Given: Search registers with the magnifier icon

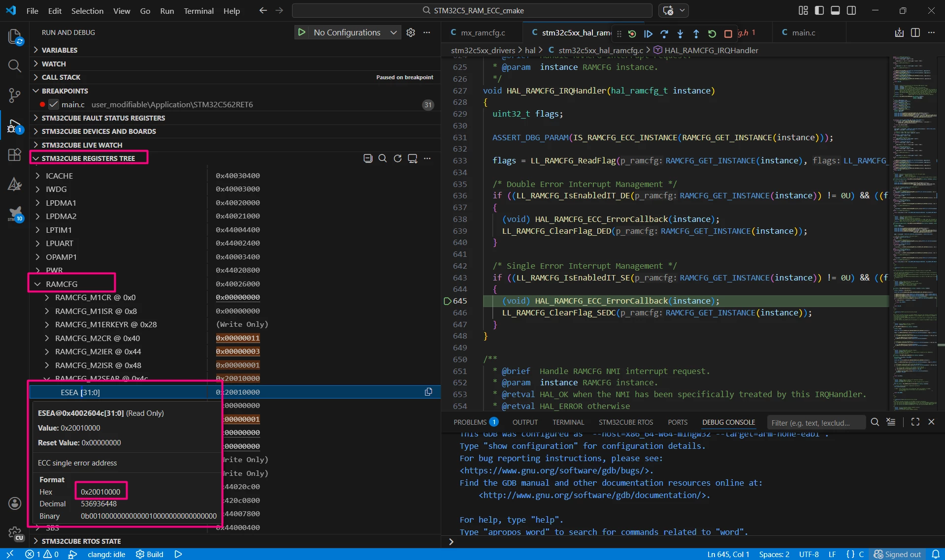Looking at the screenshot, I should [x=383, y=158].
